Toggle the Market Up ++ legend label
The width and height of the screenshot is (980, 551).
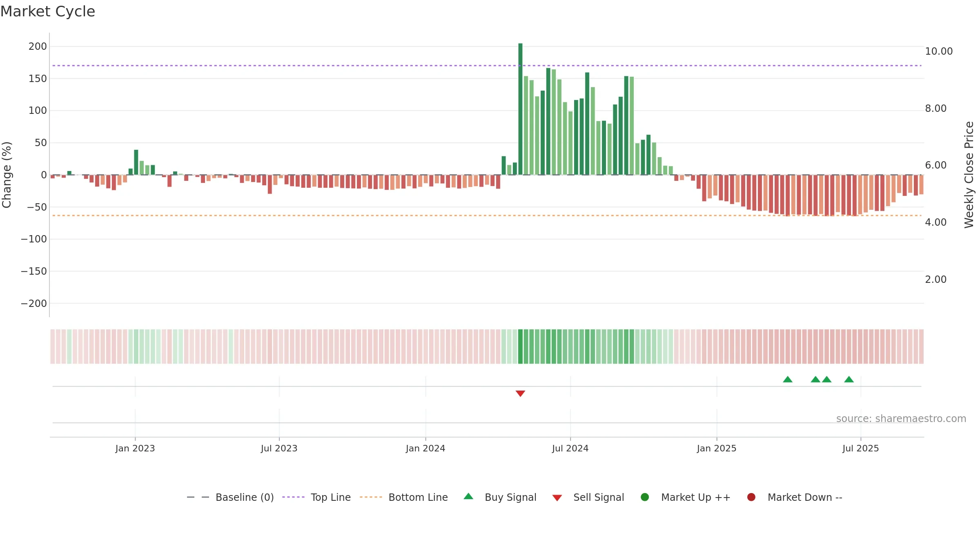tap(696, 498)
